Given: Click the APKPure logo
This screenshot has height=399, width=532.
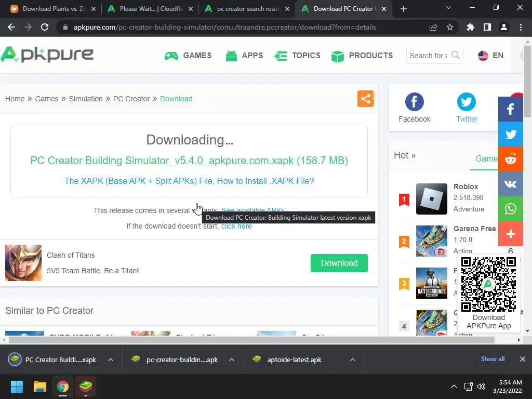Looking at the screenshot, I should click(x=47, y=54).
